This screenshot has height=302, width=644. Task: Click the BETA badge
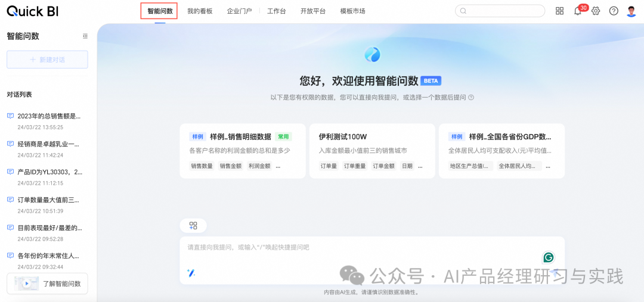point(431,81)
